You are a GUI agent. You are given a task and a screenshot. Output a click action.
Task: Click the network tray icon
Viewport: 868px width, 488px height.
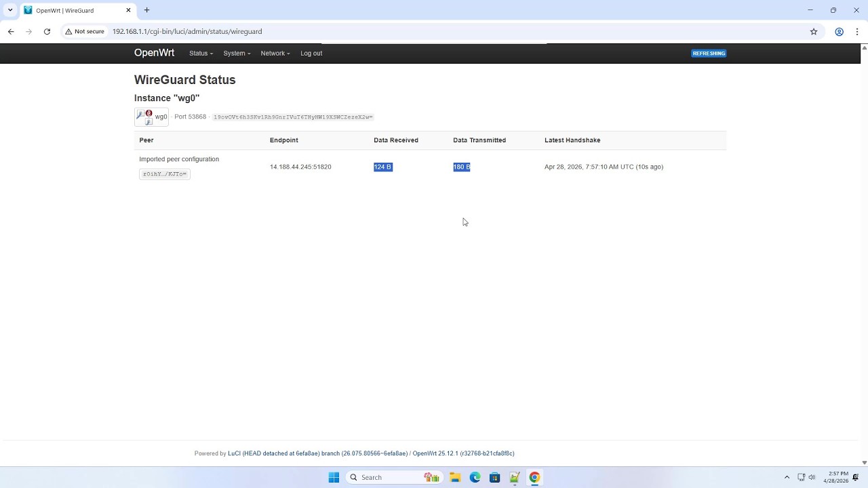point(801,477)
